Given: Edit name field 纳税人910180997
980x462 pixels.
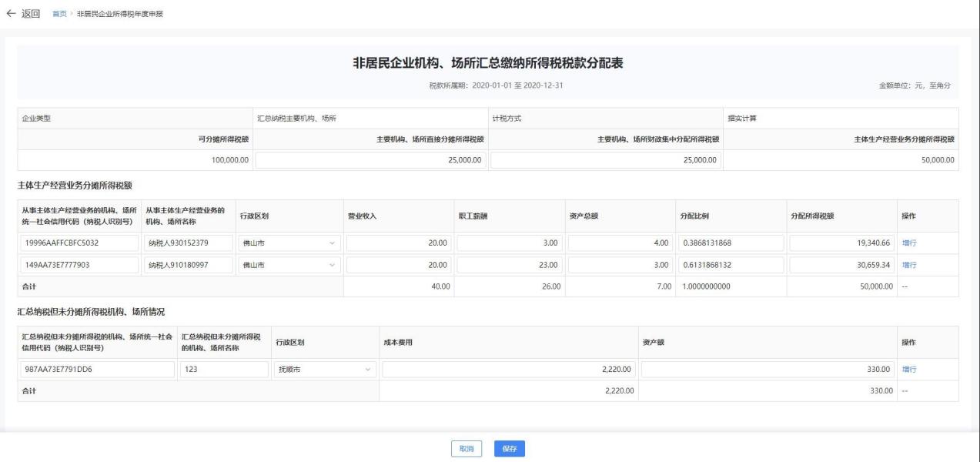Looking at the screenshot, I should [189, 265].
